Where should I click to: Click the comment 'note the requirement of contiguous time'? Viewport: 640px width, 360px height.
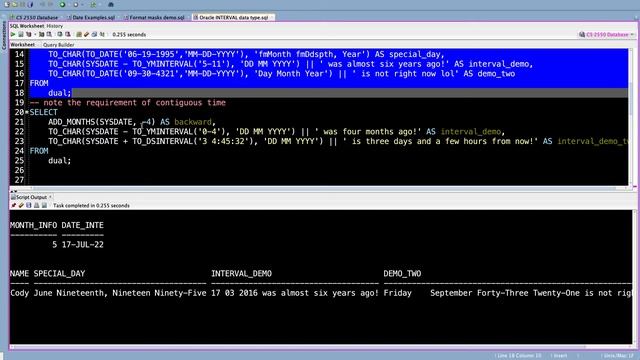(135, 102)
